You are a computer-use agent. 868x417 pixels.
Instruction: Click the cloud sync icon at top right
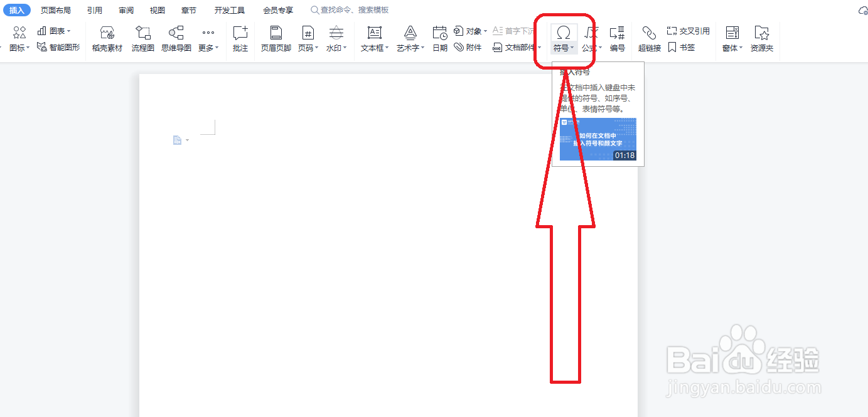(x=863, y=11)
